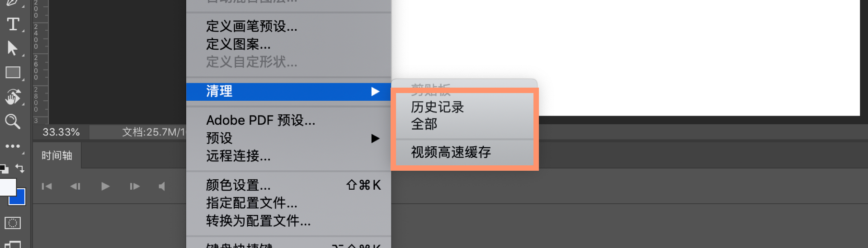The width and height of the screenshot is (868, 248).
Task: Expand the 清理 submenu arrow
Action: tap(375, 92)
